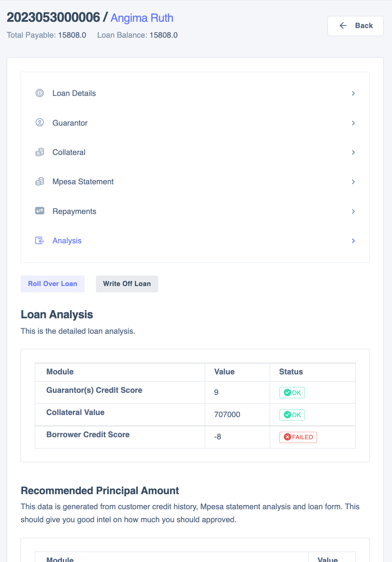The image size is (392, 562).
Task: Click the Repayments transfer arrows icon
Action: point(40,211)
